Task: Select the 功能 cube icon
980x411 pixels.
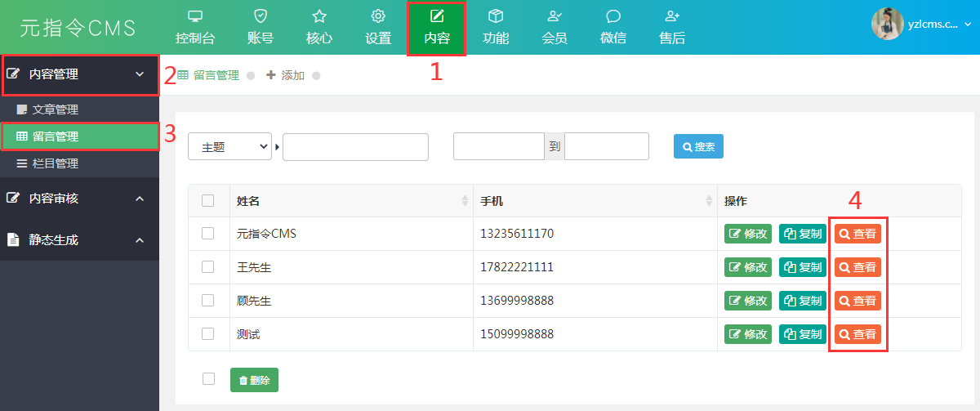Action: click(495, 16)
